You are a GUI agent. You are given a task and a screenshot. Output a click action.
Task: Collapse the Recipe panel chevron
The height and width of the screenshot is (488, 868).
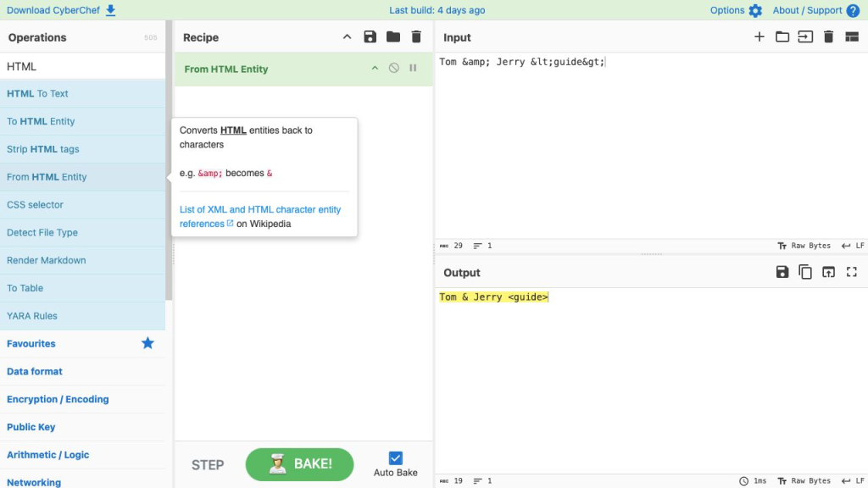pos(347,37)
